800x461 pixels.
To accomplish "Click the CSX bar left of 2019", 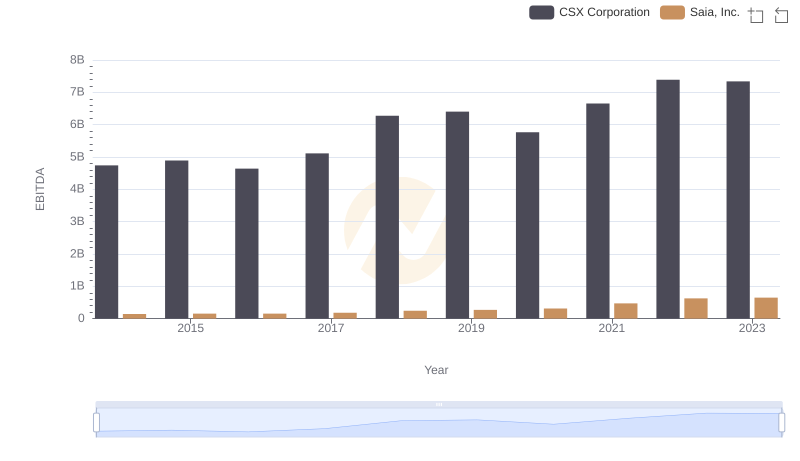I will coord(457,215).
